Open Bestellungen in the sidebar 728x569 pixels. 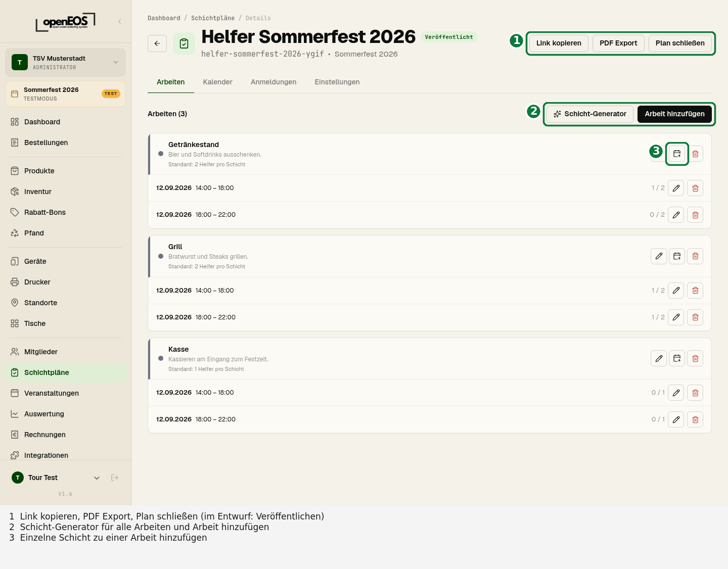point(65,143)
